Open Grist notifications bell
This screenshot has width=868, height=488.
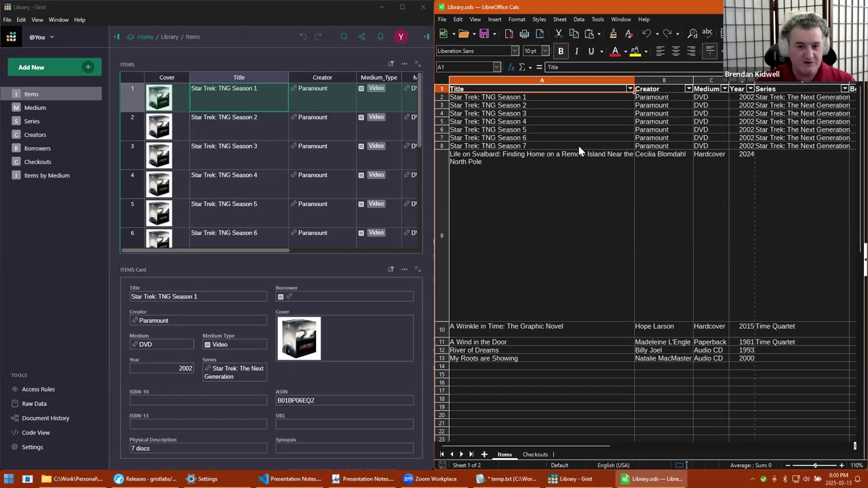(x=380, y=37)
